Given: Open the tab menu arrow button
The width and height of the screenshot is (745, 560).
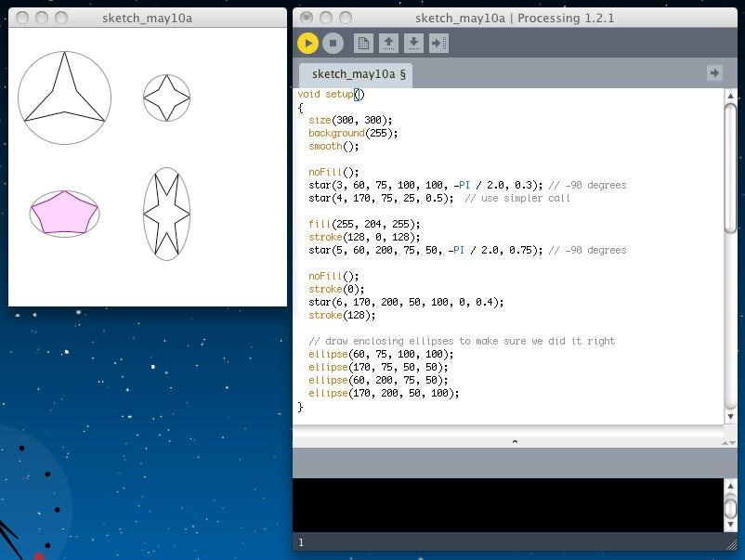Looking at the screenshot, I should coord(714,72).
